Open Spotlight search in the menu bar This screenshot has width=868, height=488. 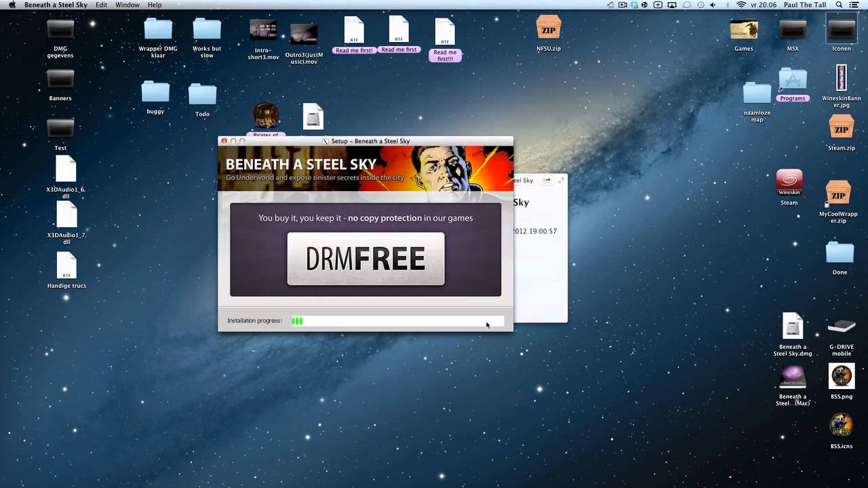point(839,5)
